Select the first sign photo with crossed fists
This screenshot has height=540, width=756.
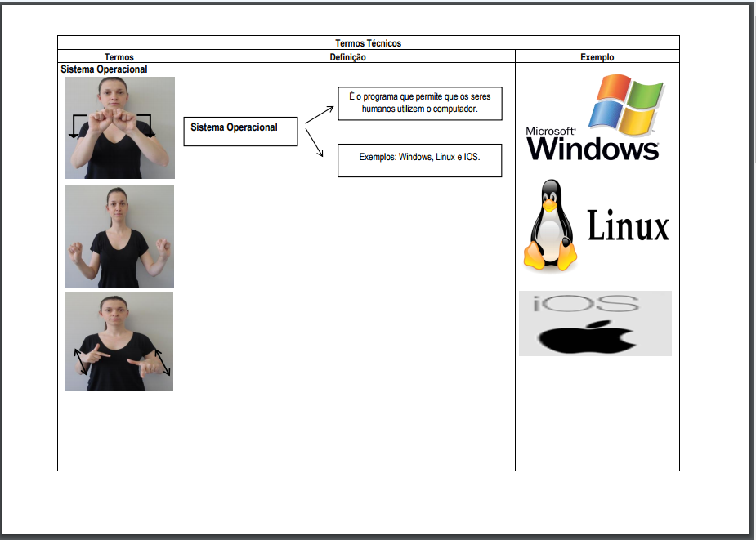pos(119,127)
